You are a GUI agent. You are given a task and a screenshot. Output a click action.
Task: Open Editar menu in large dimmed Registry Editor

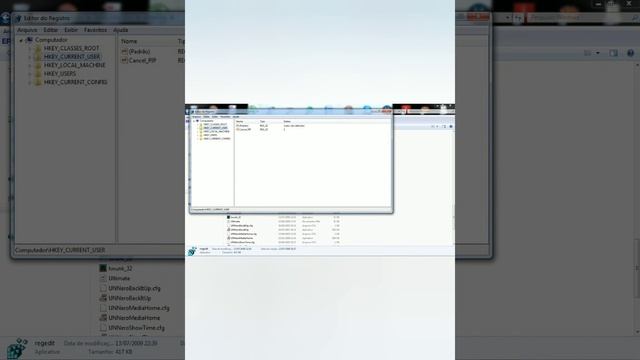[x=51, y=30]
